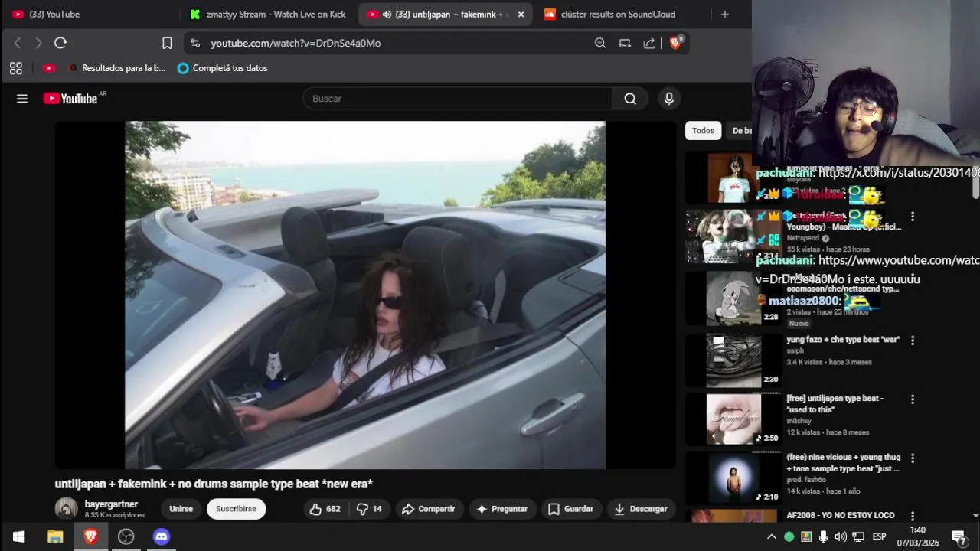Click the Preguntar button
980x551 pixels.
coord(501,509)
